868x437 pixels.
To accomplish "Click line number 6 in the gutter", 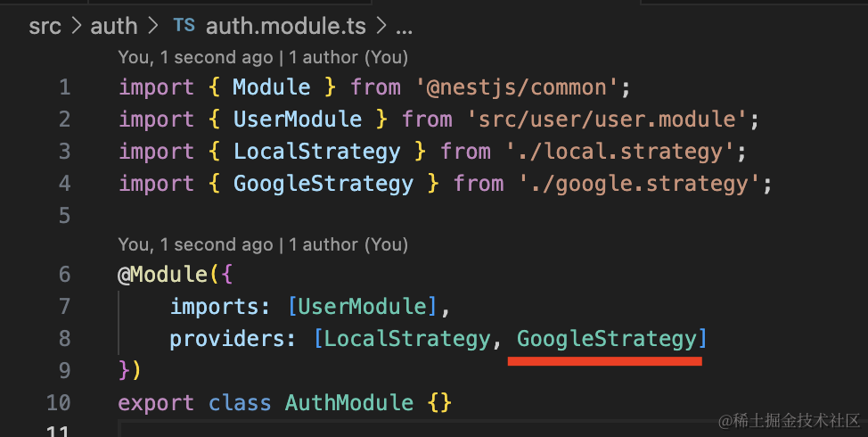I will (x=65, y=274).
